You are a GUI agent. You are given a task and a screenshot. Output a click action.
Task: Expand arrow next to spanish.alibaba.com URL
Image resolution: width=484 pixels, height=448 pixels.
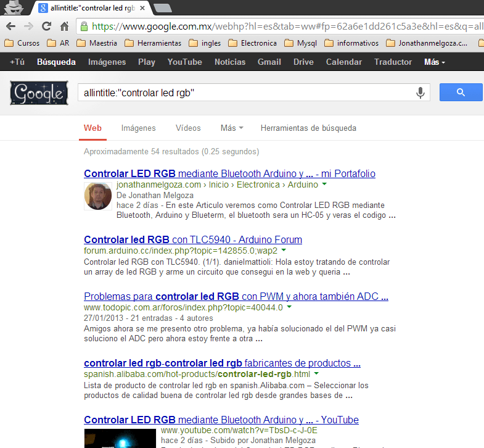tap(316, 373)
